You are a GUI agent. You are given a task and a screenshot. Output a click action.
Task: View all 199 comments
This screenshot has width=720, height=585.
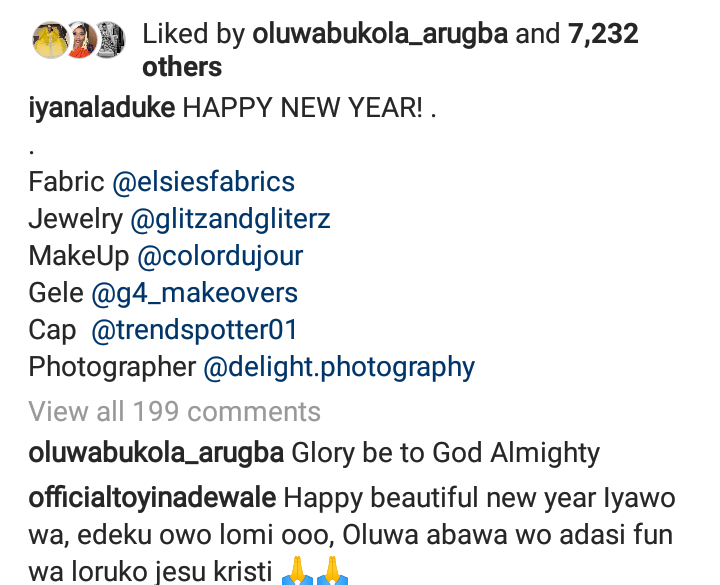[175, 411]
